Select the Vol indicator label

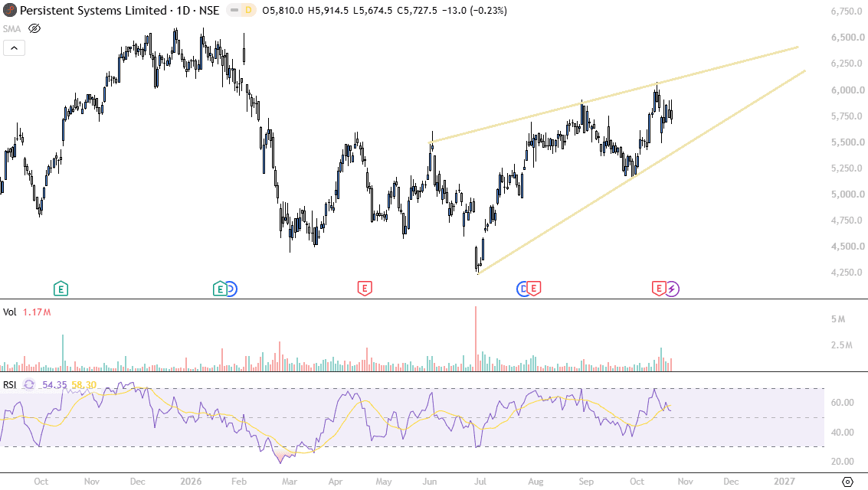tap(9, 312)
